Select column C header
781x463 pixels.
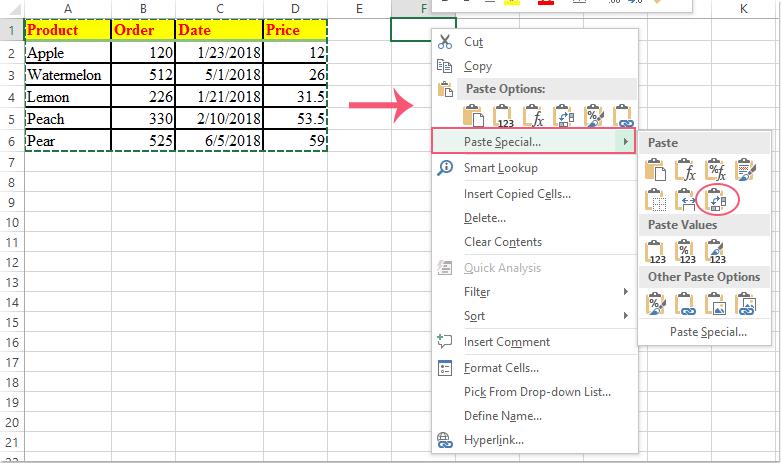tap(220, 8)
